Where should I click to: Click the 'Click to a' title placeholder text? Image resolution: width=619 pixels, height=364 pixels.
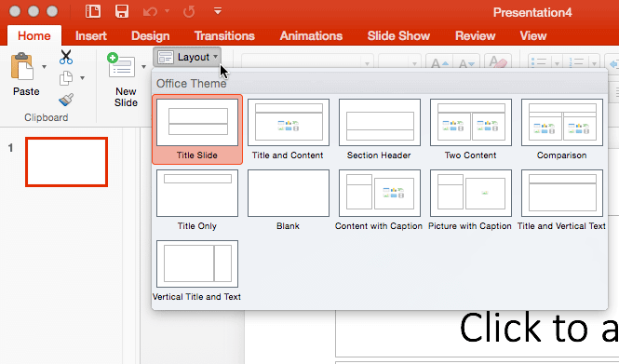pos(539,328)
